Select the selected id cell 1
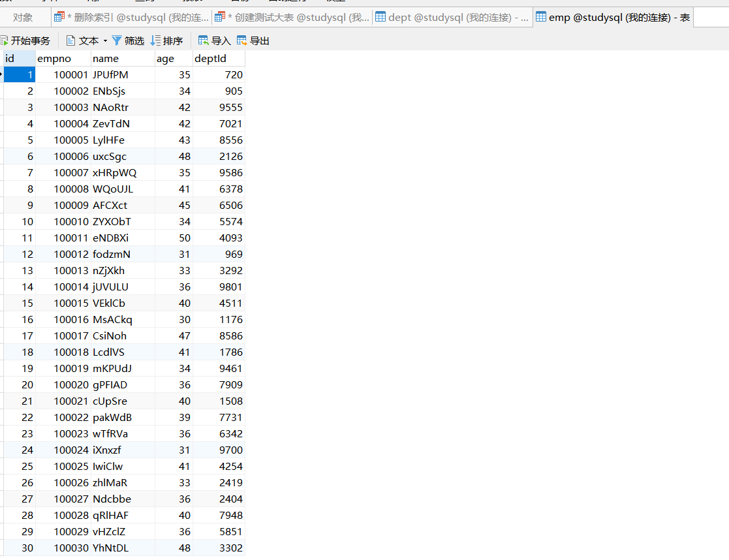The height and width of the screenshot is (560, 729). point(19,75)
